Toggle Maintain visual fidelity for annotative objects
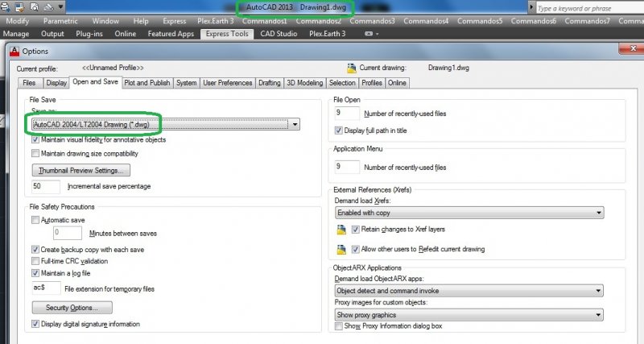 coord(35,139)
